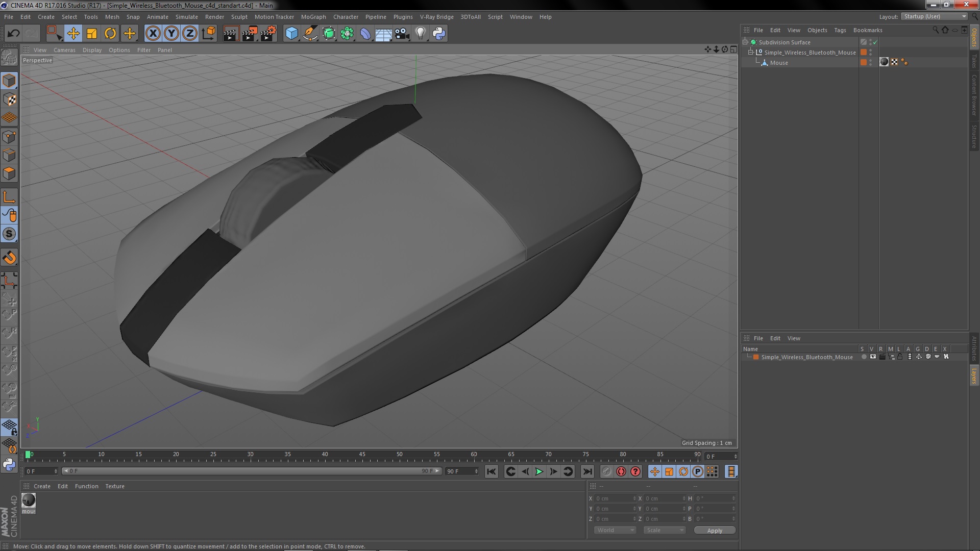Add a camera object
Viewport: 980px width, 551px height.
pos(402,34)
